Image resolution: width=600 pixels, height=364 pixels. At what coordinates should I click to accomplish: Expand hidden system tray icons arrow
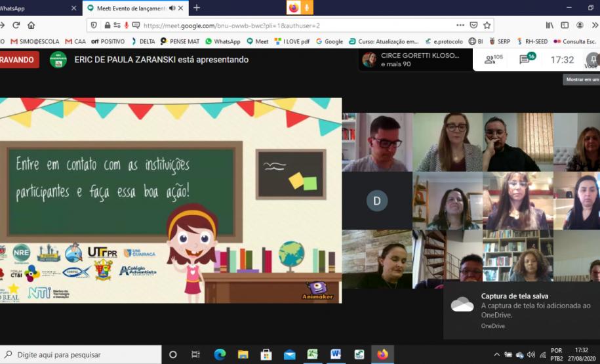click(496, 355)
